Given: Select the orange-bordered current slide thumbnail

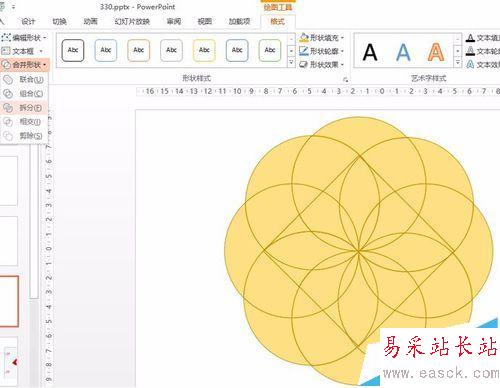Looking at the screenshot, I should click(x=9, y=301).
